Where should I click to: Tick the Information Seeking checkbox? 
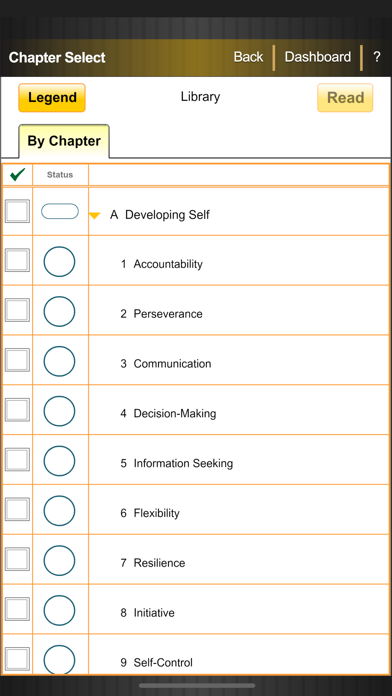[17, 459]
